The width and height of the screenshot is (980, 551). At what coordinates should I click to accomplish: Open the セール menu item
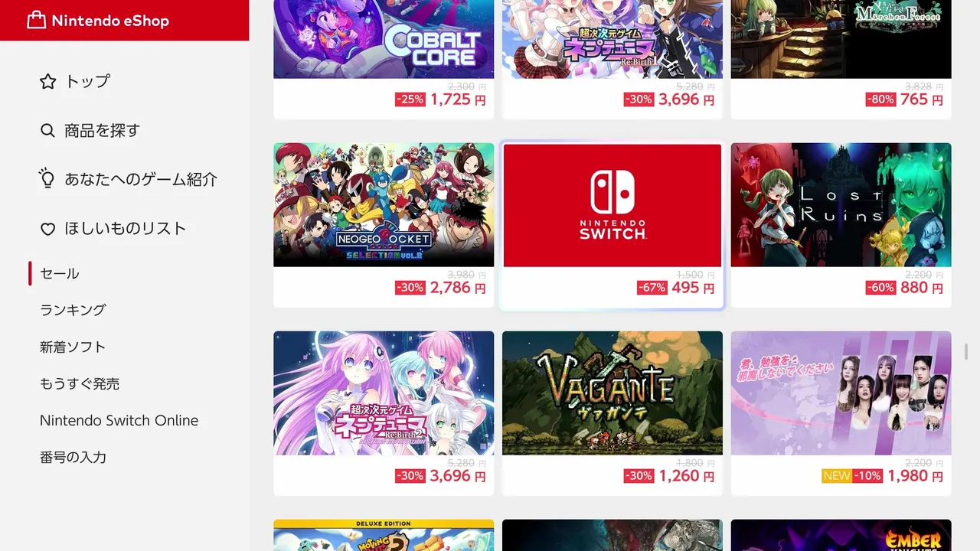(x=60, y=273)
